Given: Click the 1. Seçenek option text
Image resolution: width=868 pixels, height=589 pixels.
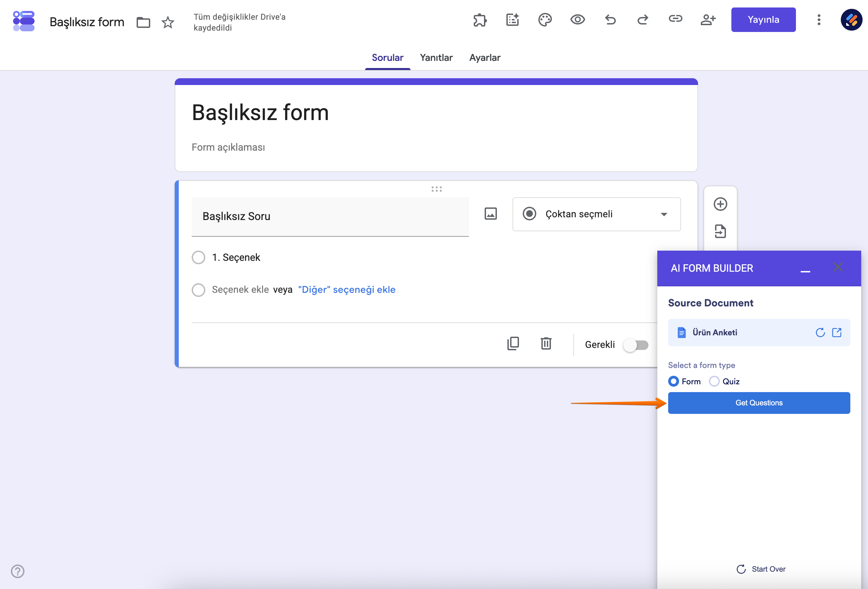Looking at the screenshot, I should point(236,257).
